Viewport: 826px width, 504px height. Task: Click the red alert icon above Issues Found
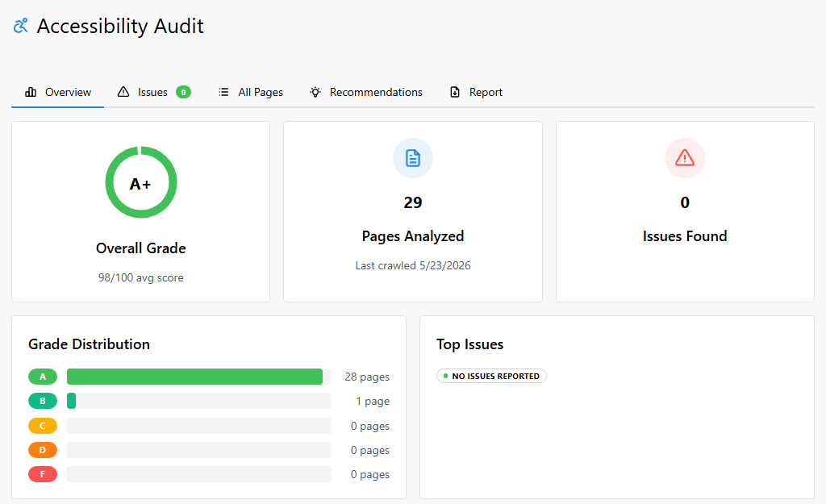point(685,158)
